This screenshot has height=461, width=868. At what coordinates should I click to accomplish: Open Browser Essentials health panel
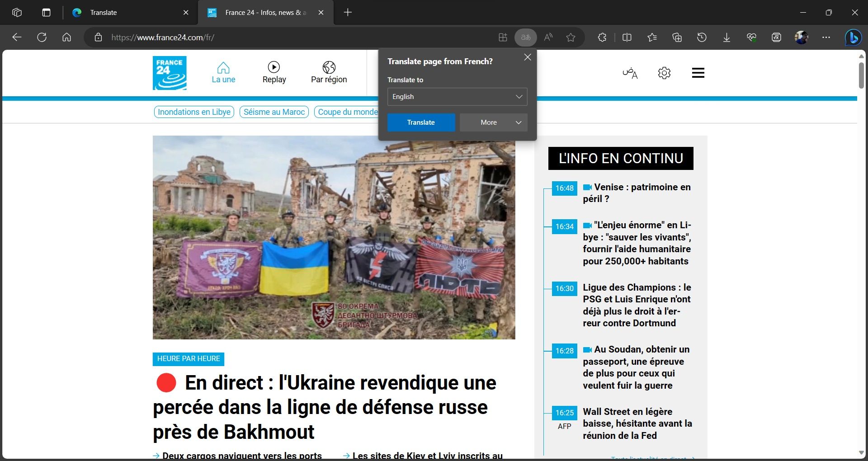coord(751,38)
